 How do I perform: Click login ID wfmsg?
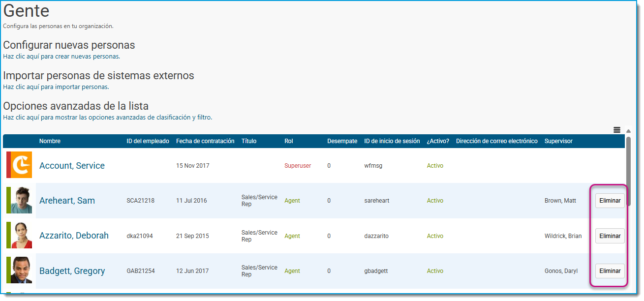coord(373,166)
